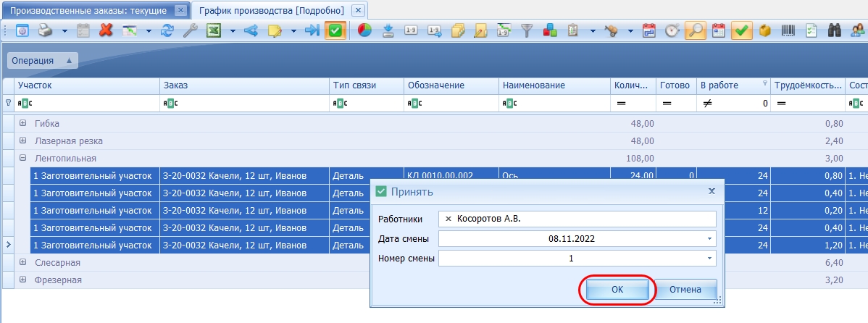This screenshot has width=868, height=323.
Task: Expand the Гибка group row
Action: [x=22, y=123]
